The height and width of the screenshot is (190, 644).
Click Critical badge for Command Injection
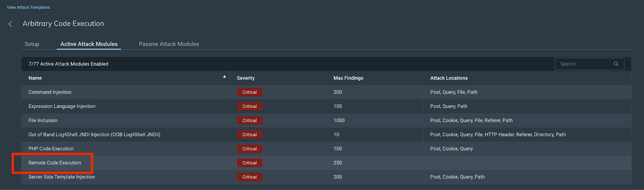click(250, 92)
